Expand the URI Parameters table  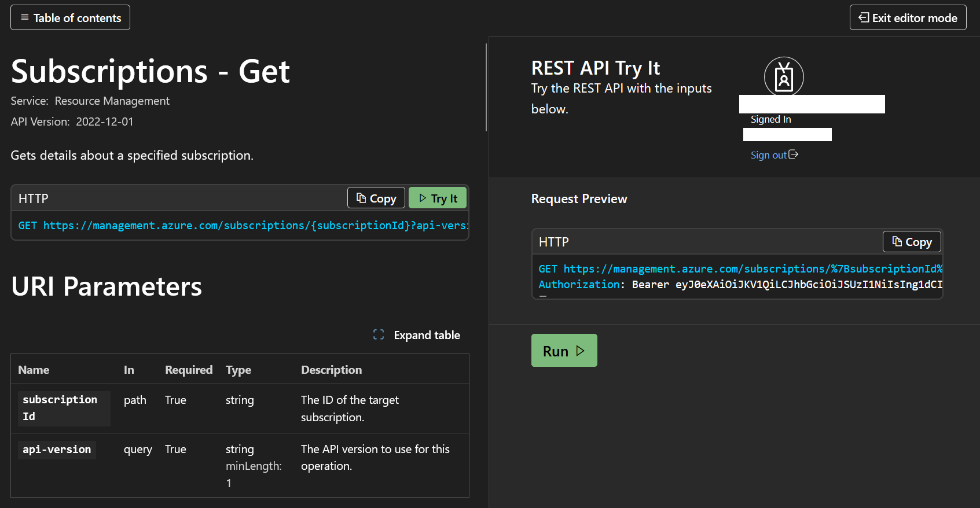[417, 335]
